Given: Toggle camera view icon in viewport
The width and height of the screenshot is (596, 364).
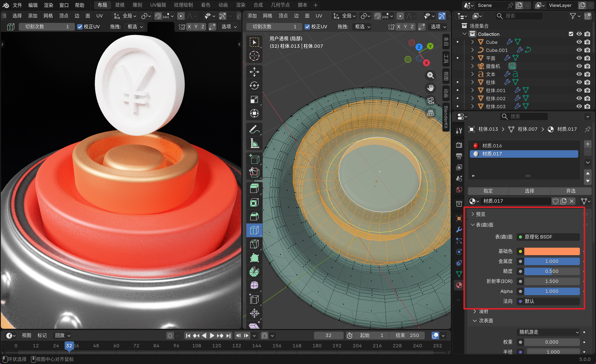Looking at the screenshot, I should click(x=430, y=100).
